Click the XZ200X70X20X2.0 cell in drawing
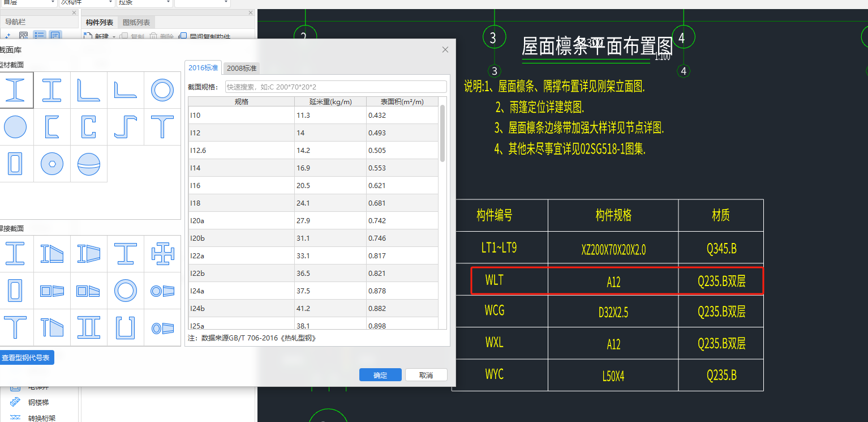 (613, 248)
